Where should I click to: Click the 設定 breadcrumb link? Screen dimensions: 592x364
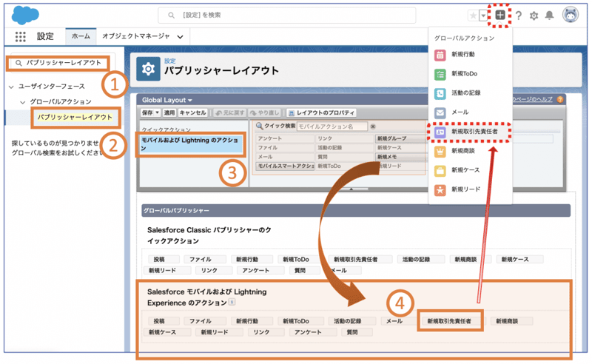tap(170, 61)
